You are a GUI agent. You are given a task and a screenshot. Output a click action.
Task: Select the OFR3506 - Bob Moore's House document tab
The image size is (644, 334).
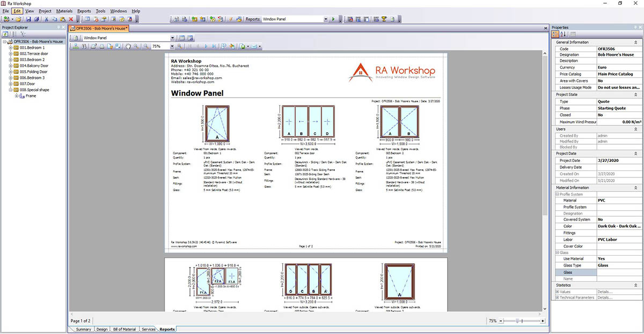click(99, 28)
